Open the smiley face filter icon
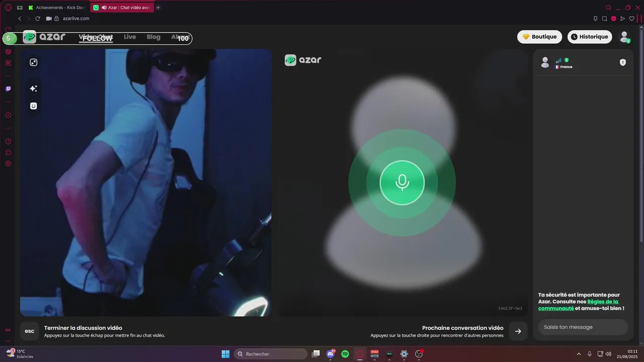This screenshot has width=644, height=362. point(33,106)
